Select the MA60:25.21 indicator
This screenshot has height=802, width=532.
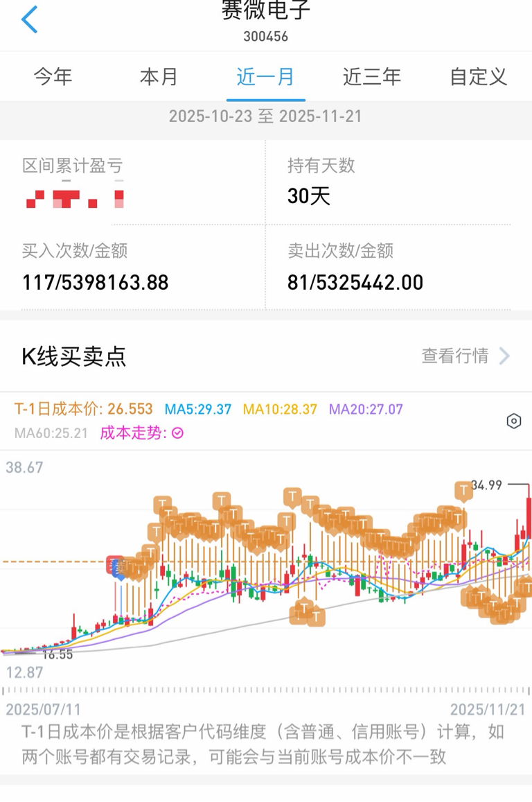pyautogui.click(x=51, y=433)
